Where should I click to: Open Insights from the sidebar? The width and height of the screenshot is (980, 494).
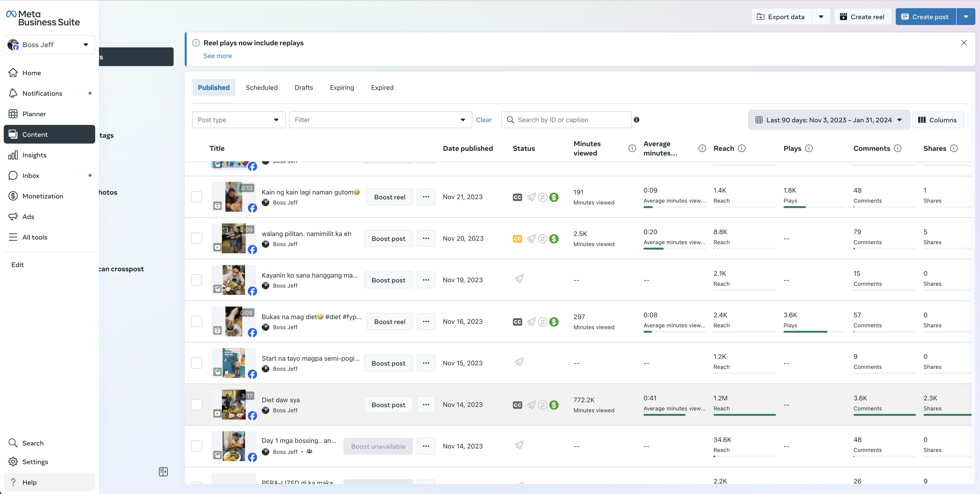pos(34,155)
